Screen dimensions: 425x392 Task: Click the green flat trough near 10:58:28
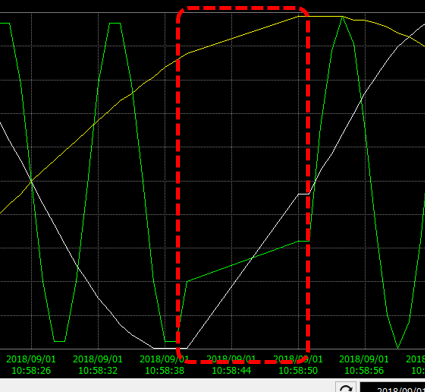[x=59, y=341]
